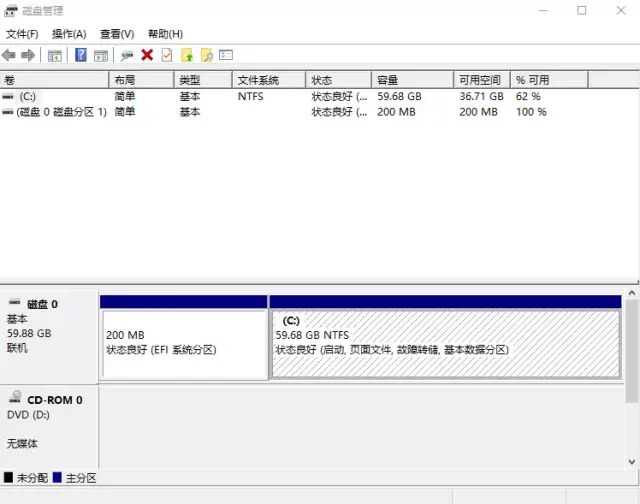Select the 59.68 GB NTFS partition block
The image size is (640, 504).
tap(445, 344)
